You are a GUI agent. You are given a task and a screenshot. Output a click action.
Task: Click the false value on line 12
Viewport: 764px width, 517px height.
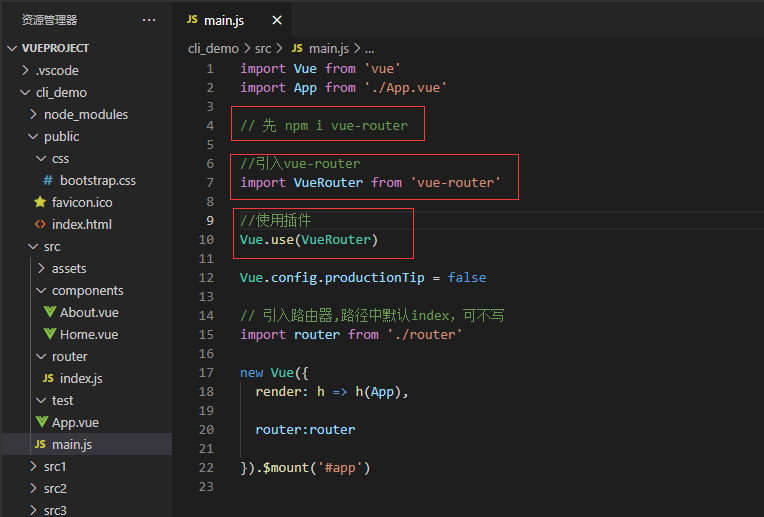point(467,278)
